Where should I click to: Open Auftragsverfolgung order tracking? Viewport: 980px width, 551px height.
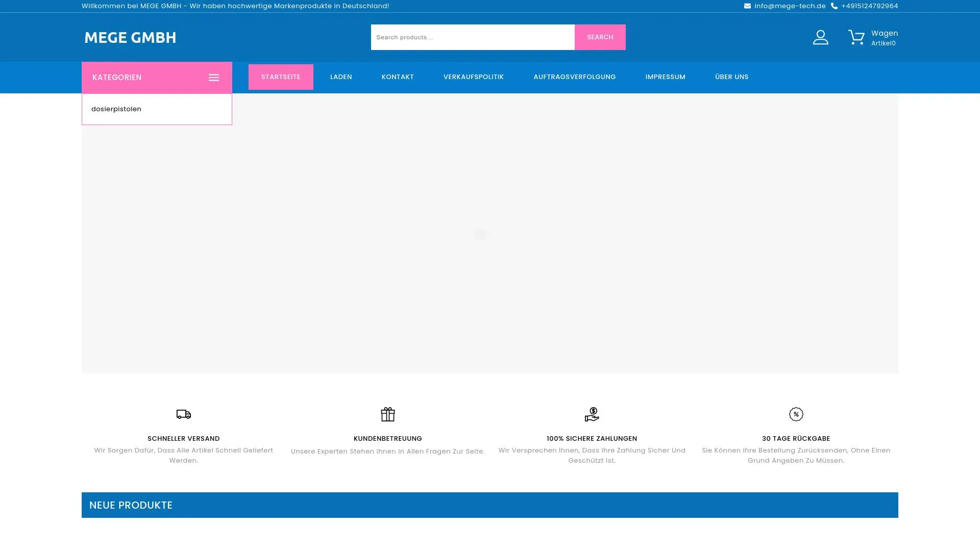click(574, 77)
